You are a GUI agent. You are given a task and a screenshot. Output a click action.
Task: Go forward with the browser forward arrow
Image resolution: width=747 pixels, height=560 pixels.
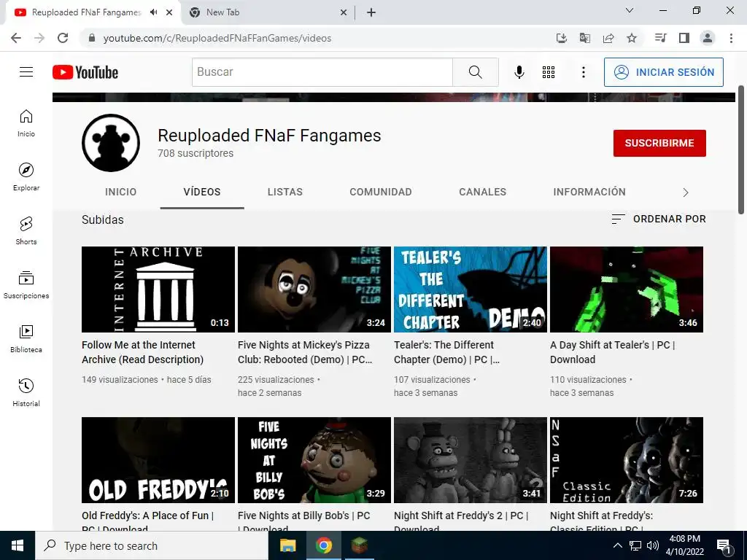[x=39, y=38]
